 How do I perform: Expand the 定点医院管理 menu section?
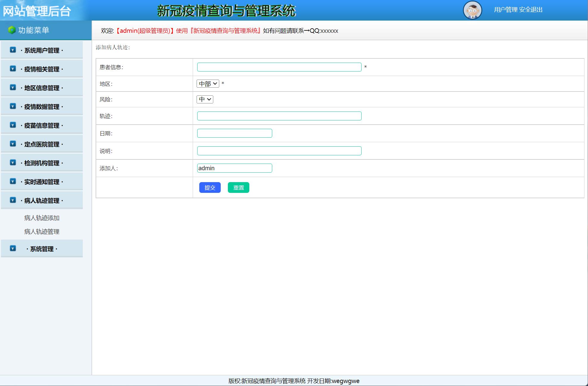click(42, 144)
